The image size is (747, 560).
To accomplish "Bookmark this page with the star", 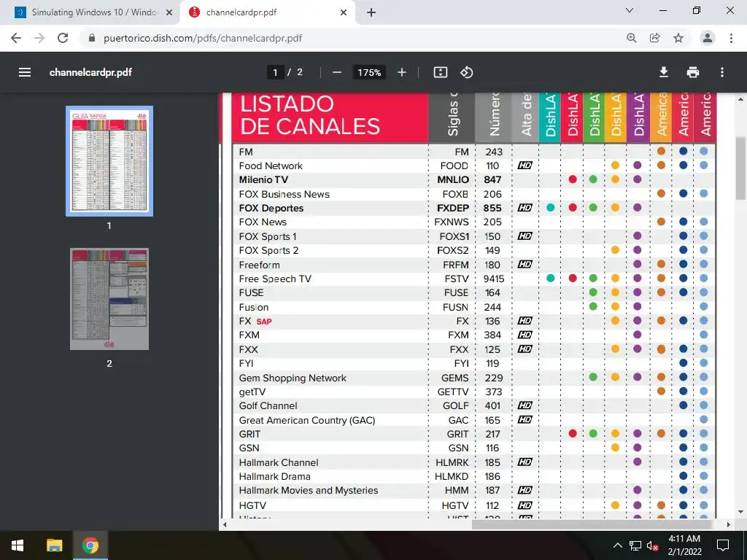I will click(678, 38).
